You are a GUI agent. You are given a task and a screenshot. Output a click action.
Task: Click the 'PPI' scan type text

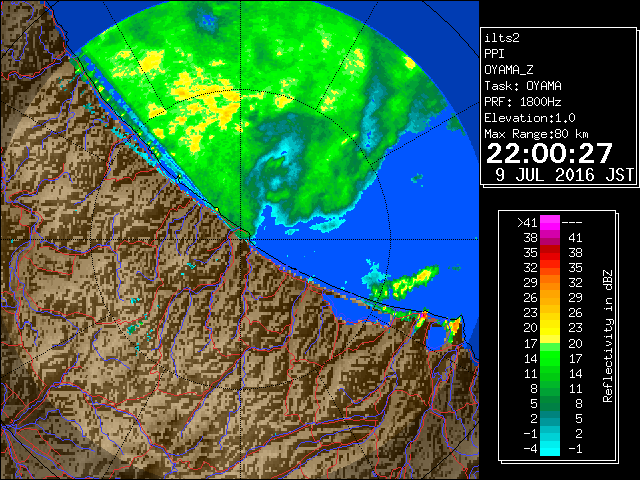coord(494,54)
